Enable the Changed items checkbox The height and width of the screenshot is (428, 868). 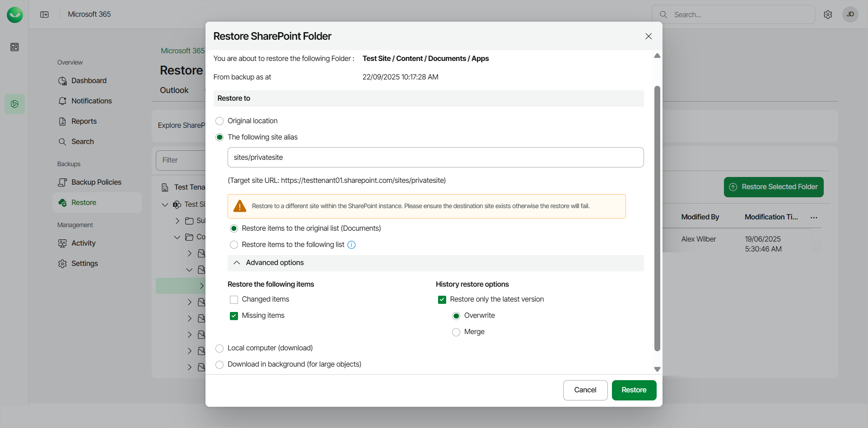pyautogui.click(x=234, y=300)
